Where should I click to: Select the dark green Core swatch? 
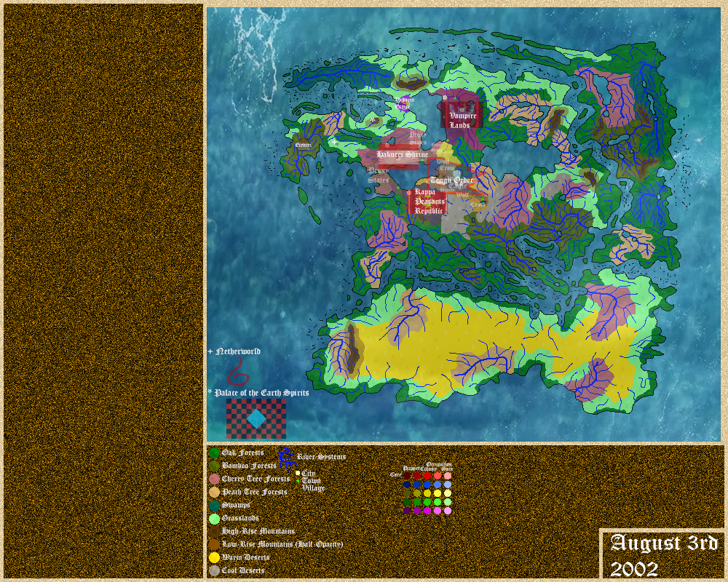407,502
